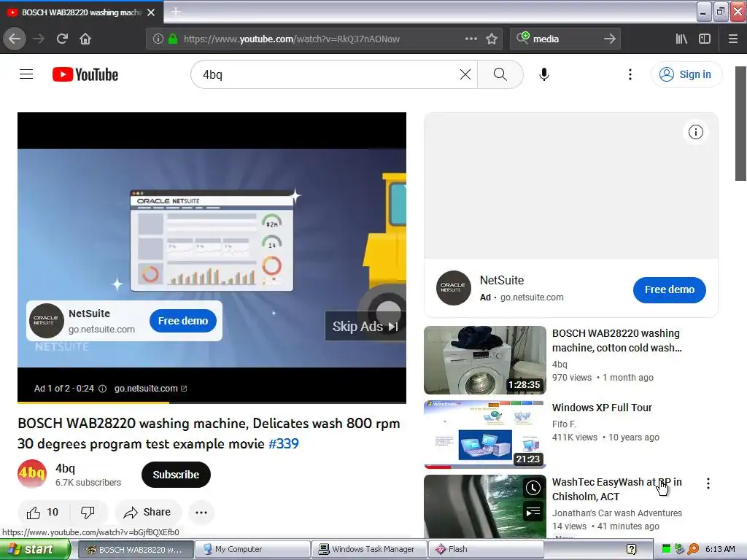Click the video ad progress bar
Screen dimensions: 747x560
tap(212, 402)
